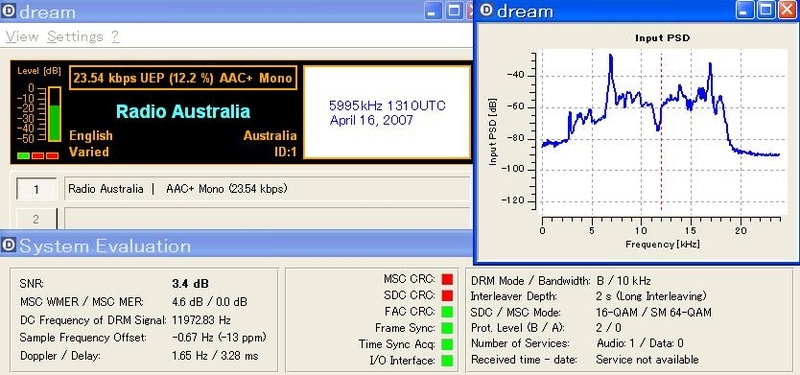Click the 4.6 dB / 0.0 dB MER value
800x375 pixels.
210,302
